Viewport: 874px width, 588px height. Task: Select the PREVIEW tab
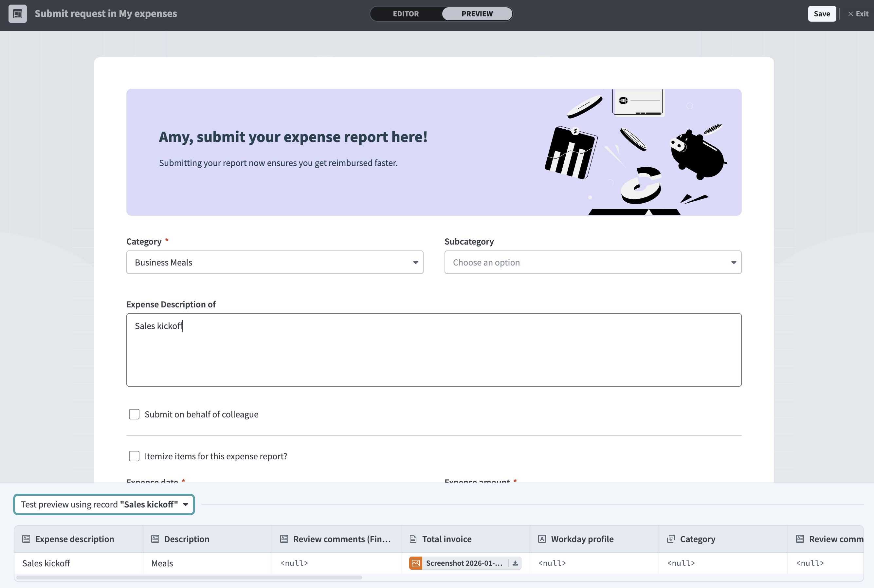(x=477, y=14)
